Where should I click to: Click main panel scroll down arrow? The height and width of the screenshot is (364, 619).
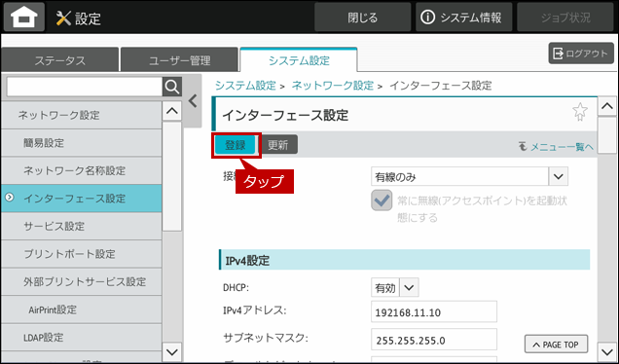point(606,350)
